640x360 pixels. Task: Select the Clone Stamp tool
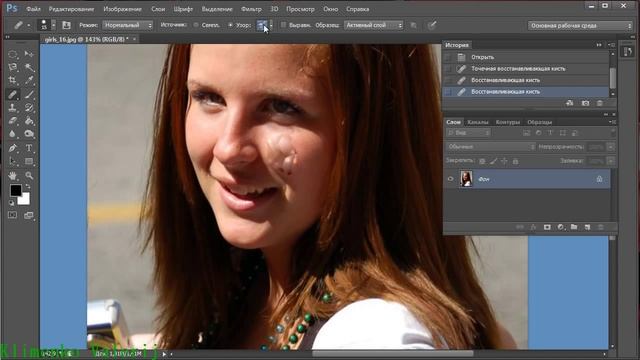[x=13, y=108]
